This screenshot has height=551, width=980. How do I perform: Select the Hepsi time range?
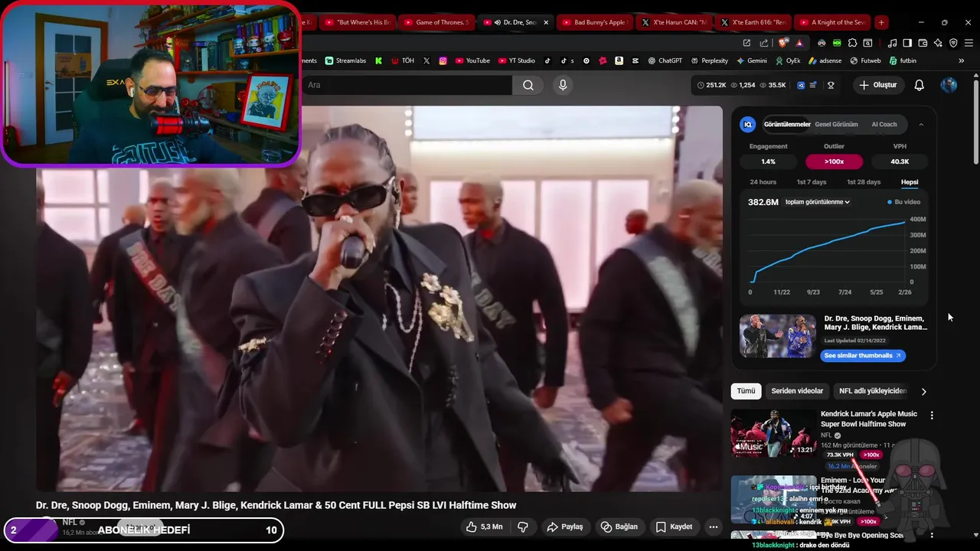pyautogui.click(x=910, y=182)
